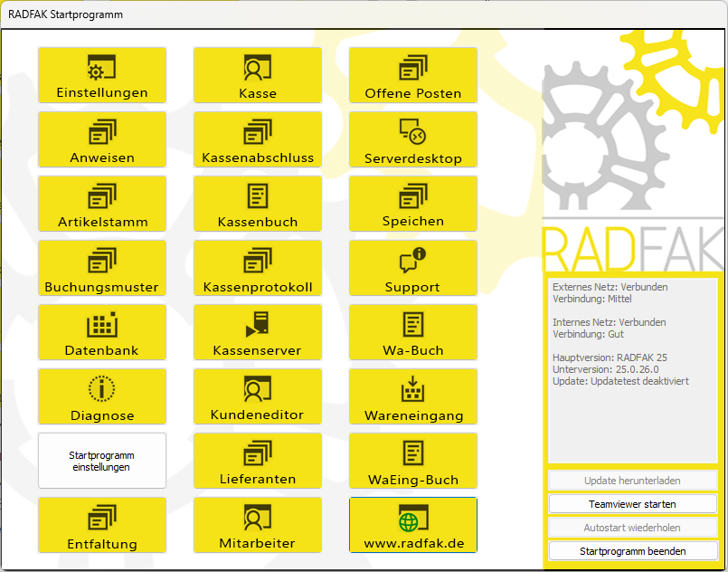Open the Offene Posten tile
Viewport: 728px width, 572px height.
pyautogui.click(x=413, y=75)
